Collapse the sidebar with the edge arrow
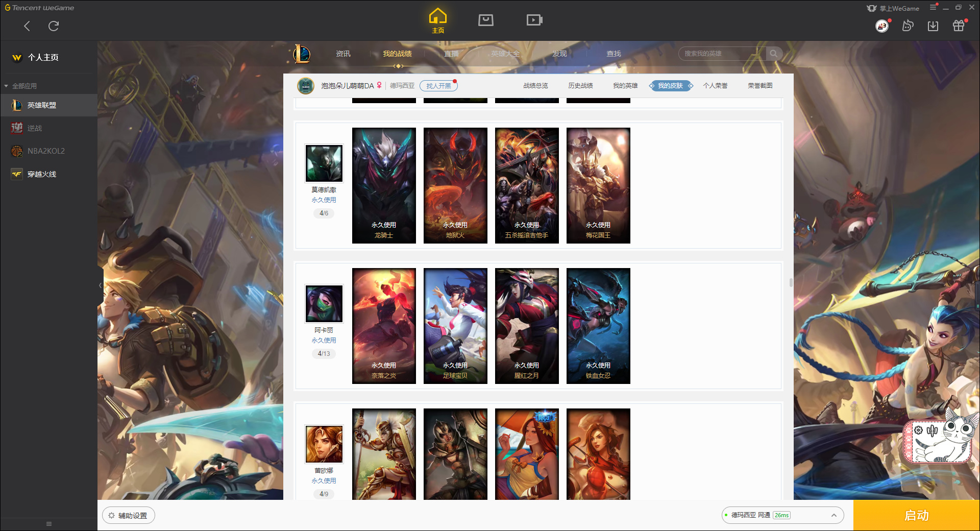Screen dimensions: 980x531 coord(101,285)
